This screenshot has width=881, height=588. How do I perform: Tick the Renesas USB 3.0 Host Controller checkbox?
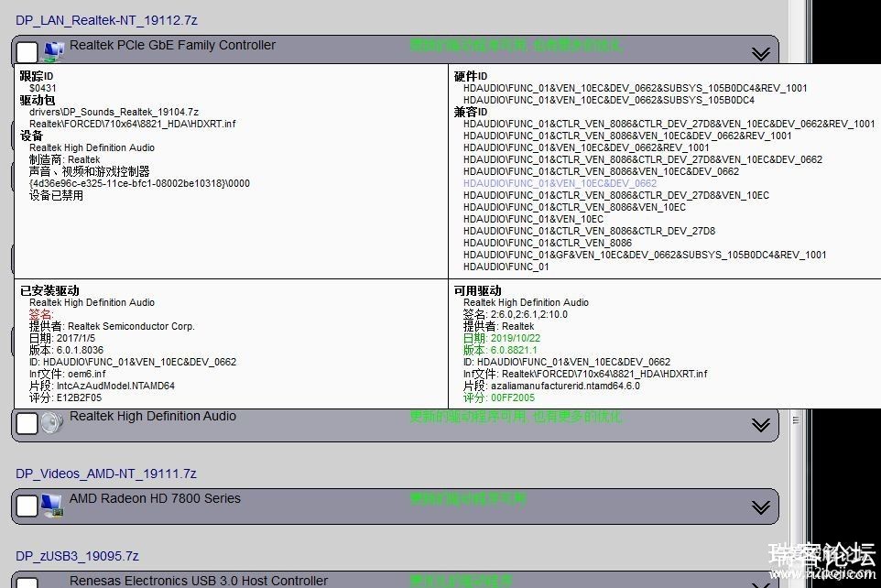27,583
